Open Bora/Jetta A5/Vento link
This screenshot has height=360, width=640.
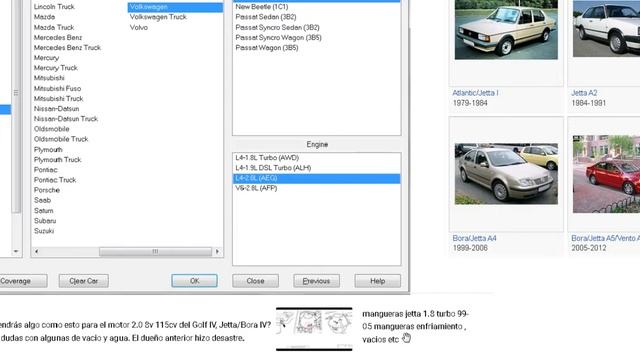pyautogui.click(x=605, y=238)
